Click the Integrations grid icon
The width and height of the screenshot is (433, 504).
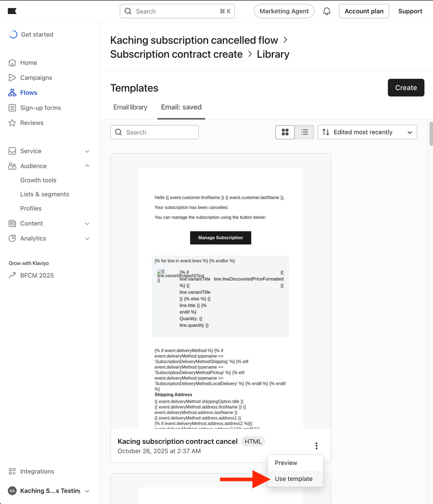point(12,472)
